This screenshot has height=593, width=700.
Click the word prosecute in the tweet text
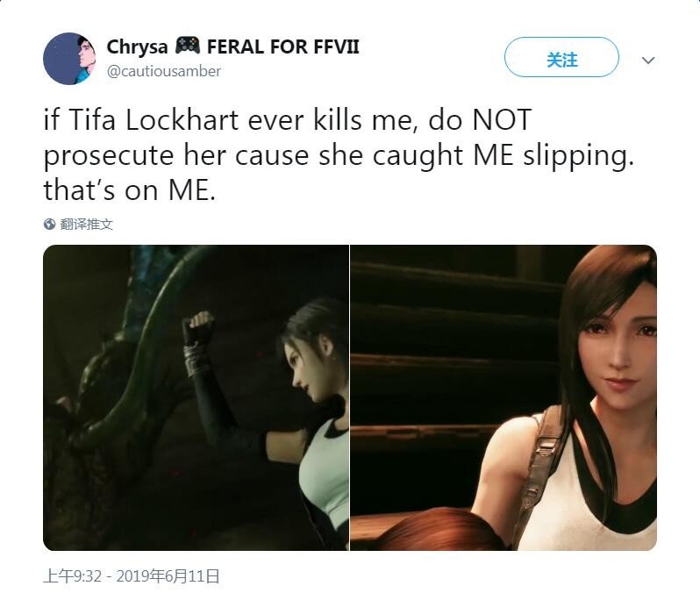pyautogui.click(x=109, y=156)
